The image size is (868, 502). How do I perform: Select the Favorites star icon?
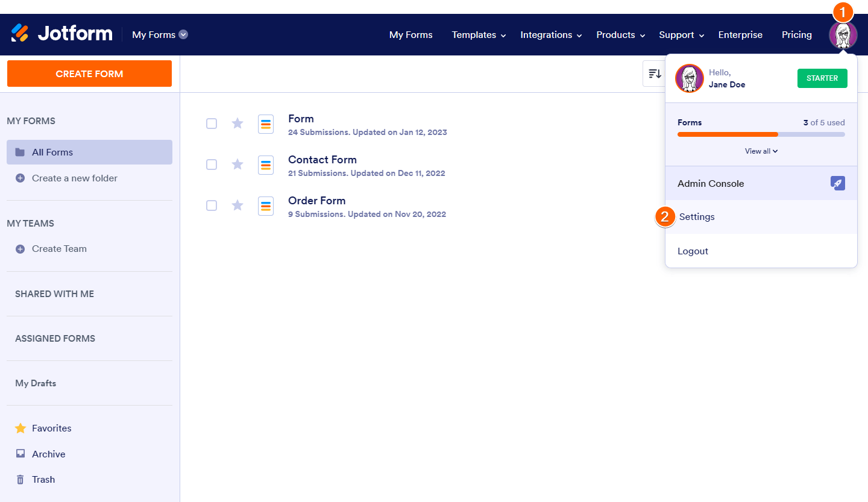click(19, 428)
